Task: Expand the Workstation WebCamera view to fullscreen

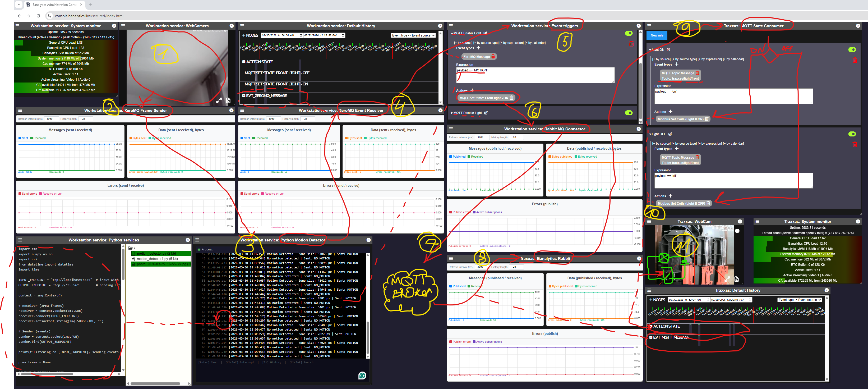Action: (x=219, y=100)
